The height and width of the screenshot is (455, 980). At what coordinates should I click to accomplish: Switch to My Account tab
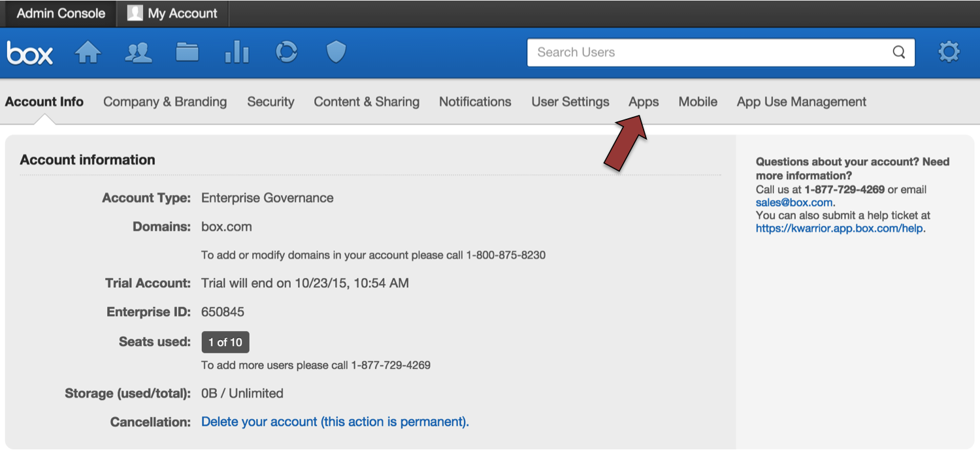(173, 14)
